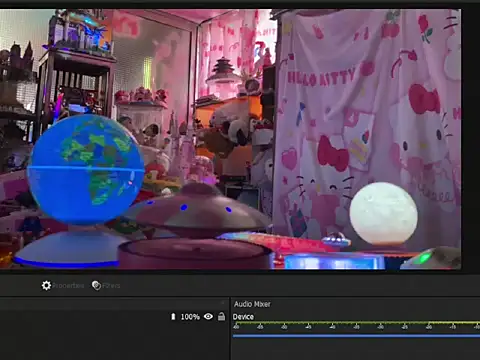The image size is (480, 360).
Task: Click the Audio Mixer panel title
Action: (x=252, y=304)
